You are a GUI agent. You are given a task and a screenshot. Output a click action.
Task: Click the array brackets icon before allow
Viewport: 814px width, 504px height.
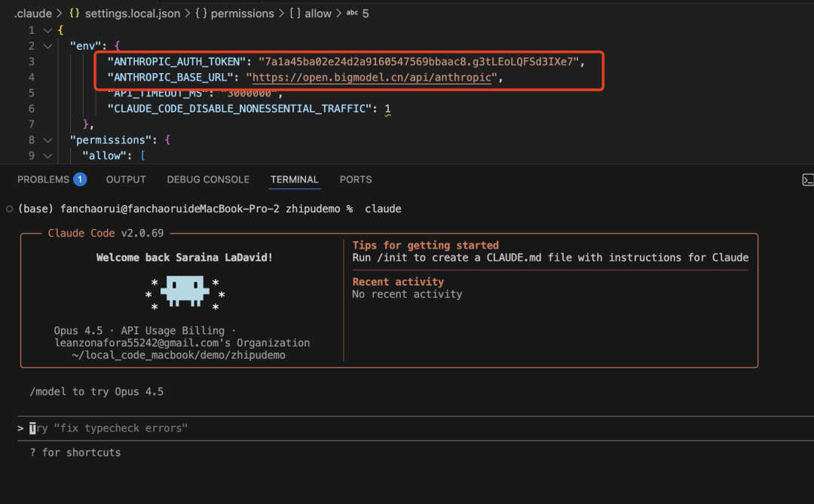point(293,14)
